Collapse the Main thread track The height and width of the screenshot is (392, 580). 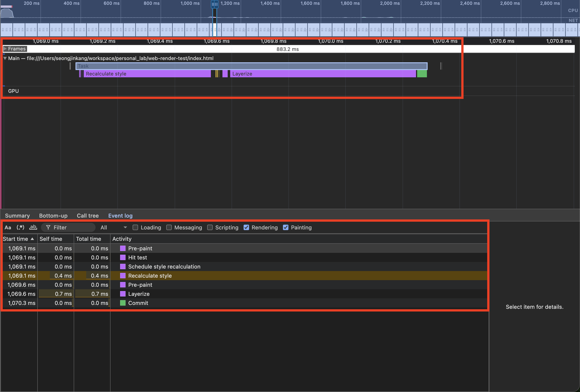(5, 58)
